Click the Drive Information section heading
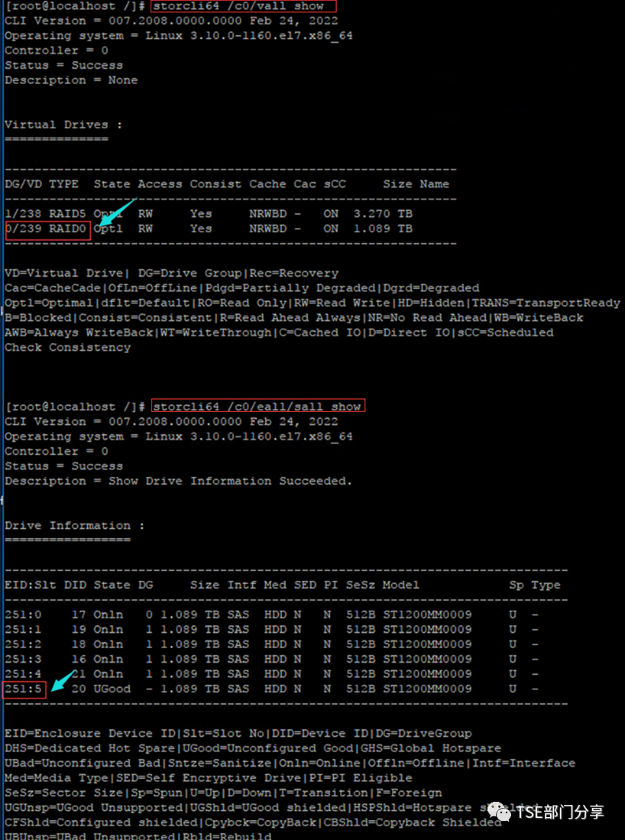The height and width of the screenshot is (840, 625). click(x=74, y=526)
